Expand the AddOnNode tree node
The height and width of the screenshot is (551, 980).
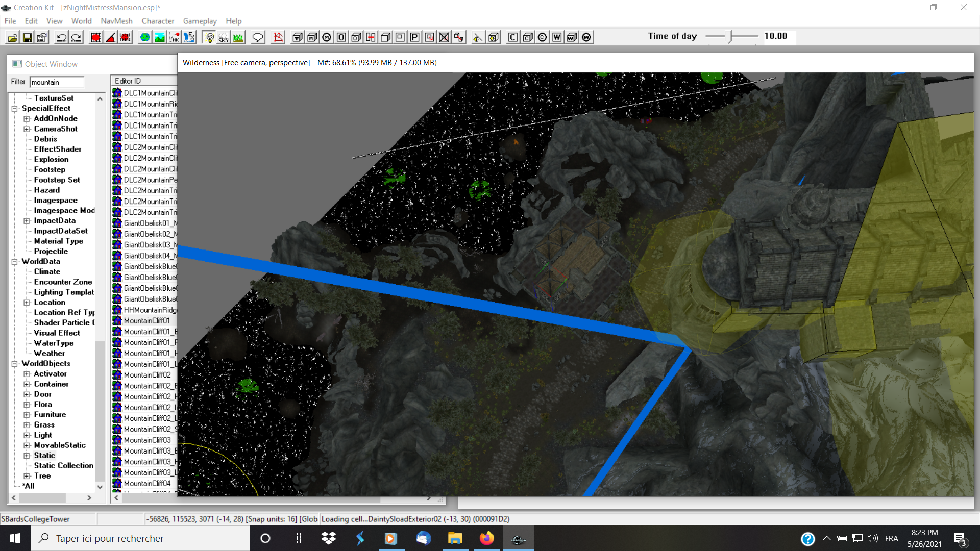tap(27, 119)
